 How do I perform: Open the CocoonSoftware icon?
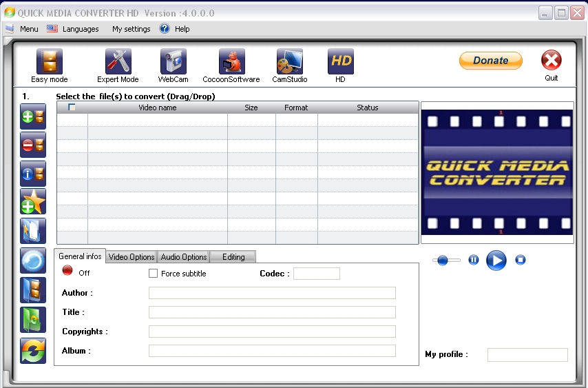232,61
